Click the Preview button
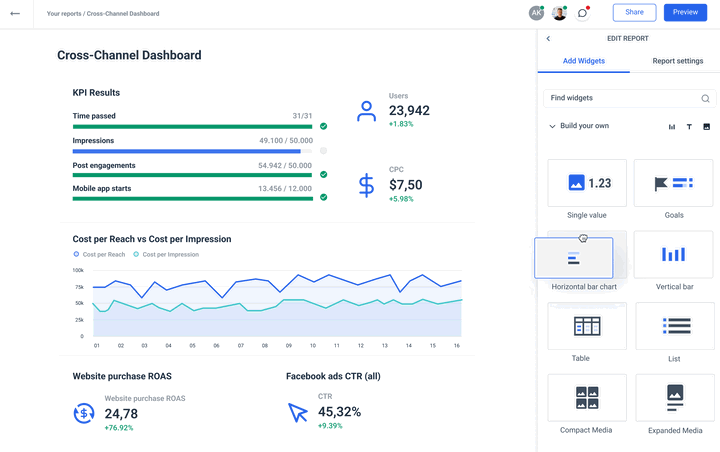The height and width of the screenshot is (452, 720). click(x=685, y=12)
